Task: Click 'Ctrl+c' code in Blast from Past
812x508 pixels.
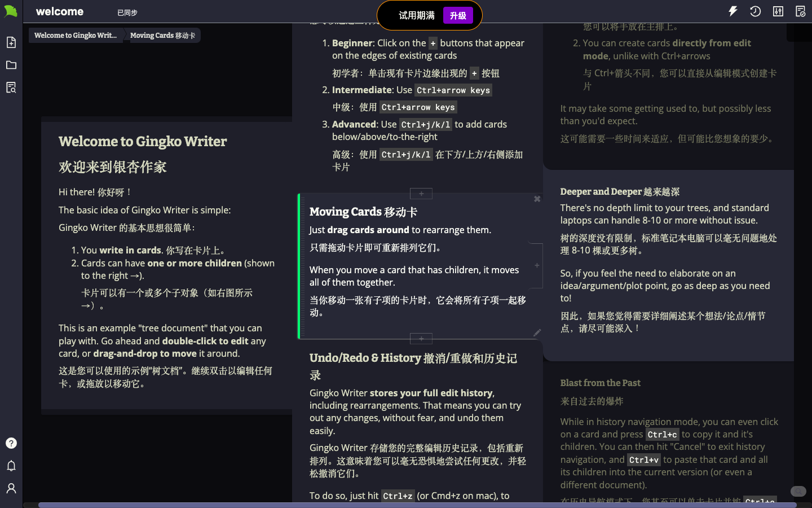Action: coord(663,435)
